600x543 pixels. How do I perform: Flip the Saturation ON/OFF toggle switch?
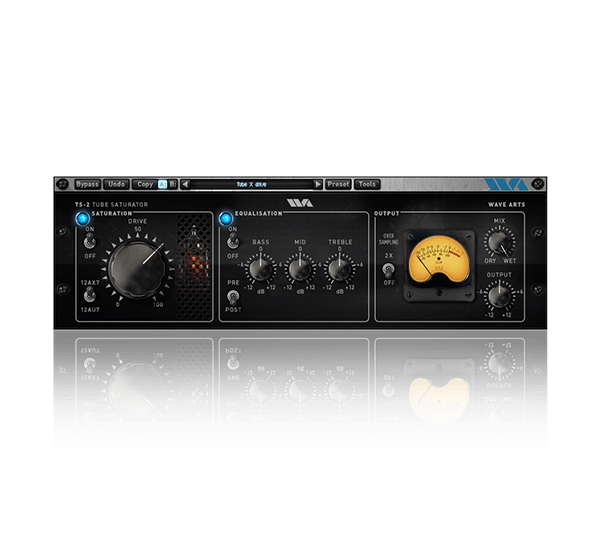click(x=90, y=242)
